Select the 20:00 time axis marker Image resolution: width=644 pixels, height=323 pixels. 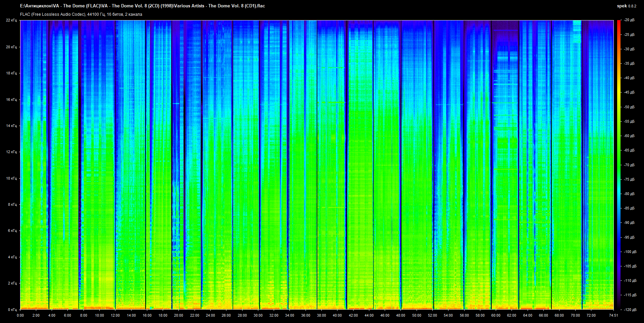point(178,315)
